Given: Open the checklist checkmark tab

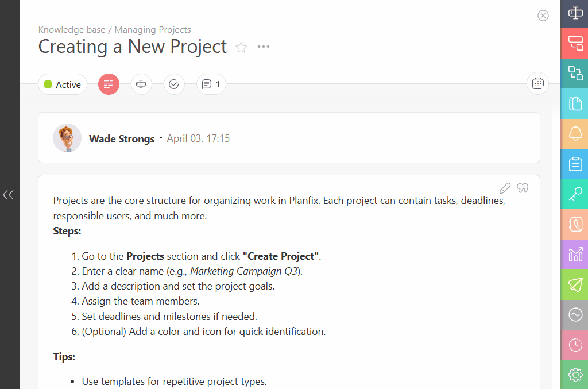Looking at the screenshot, I should [x=174, y=84].
